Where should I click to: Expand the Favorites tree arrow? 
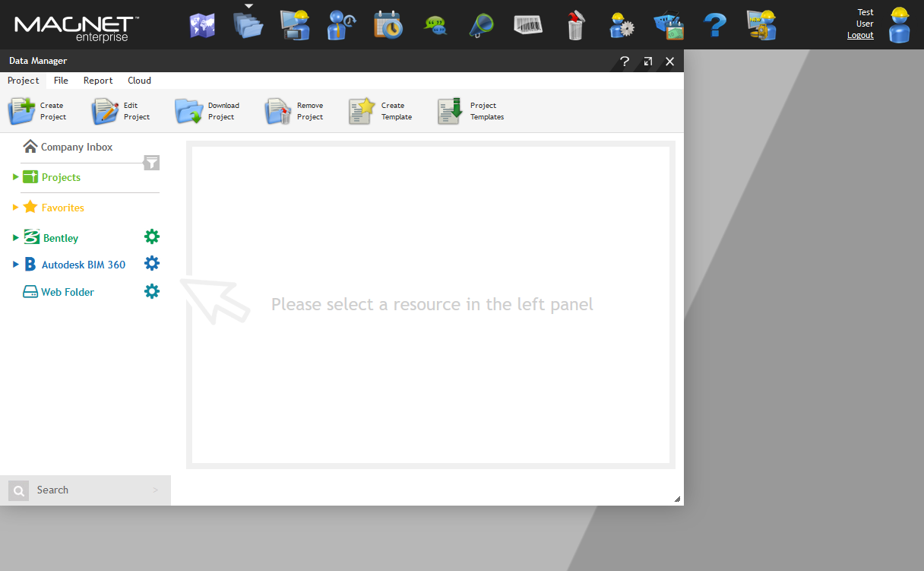(16, 208)
